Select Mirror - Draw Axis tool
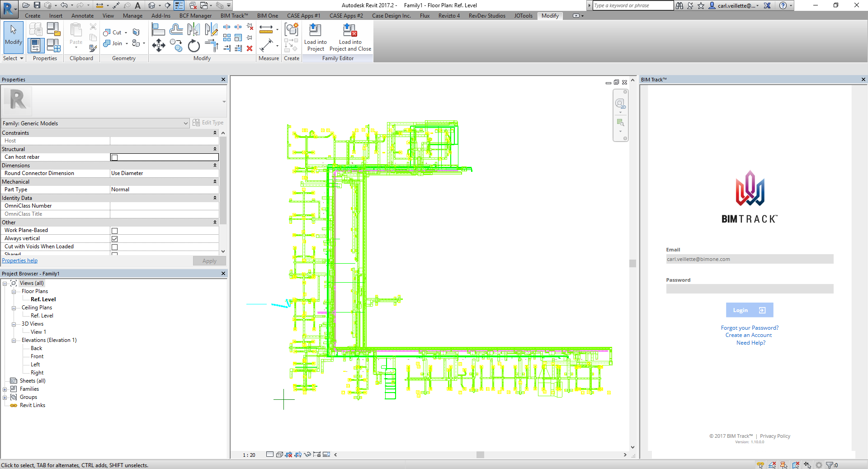The image size is (868, 469). tap(211, 30)
